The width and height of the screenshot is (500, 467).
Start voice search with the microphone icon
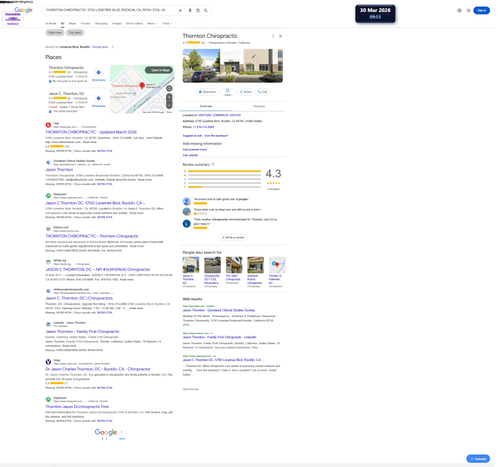[190, 10]
